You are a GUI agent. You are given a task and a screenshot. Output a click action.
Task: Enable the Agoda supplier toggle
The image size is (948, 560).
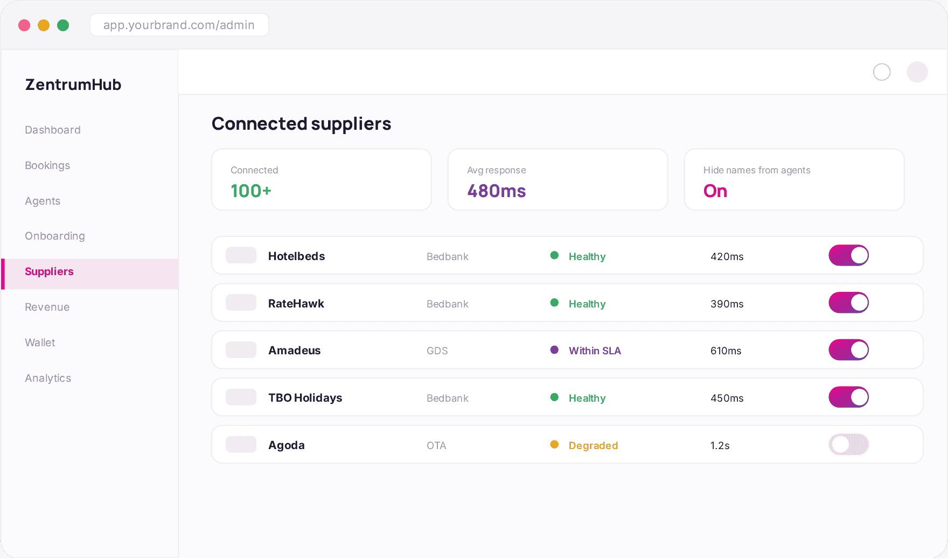coord(849,445)
